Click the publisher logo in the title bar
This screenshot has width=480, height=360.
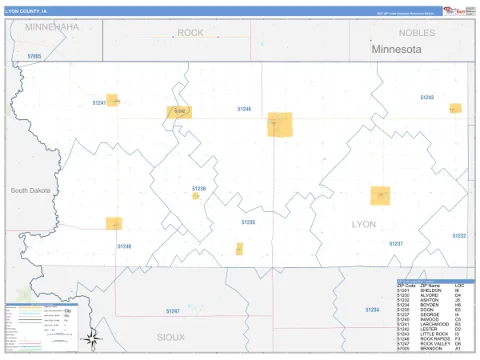(x=459, y=11)
